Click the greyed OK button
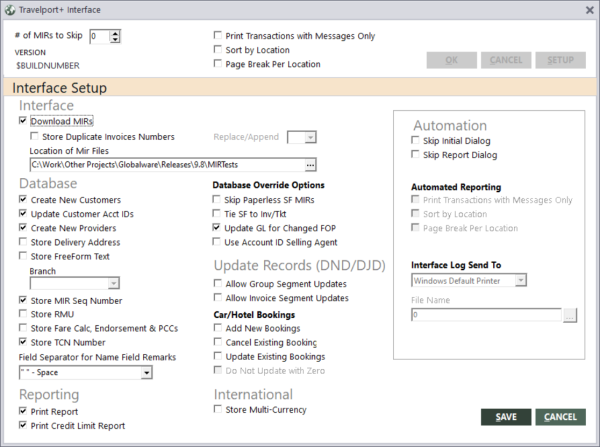 pyautogui.click(x=452, y=60)
